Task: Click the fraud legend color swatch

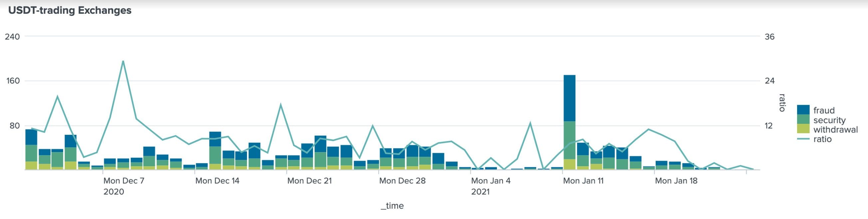Action: (x=803, y=110)
